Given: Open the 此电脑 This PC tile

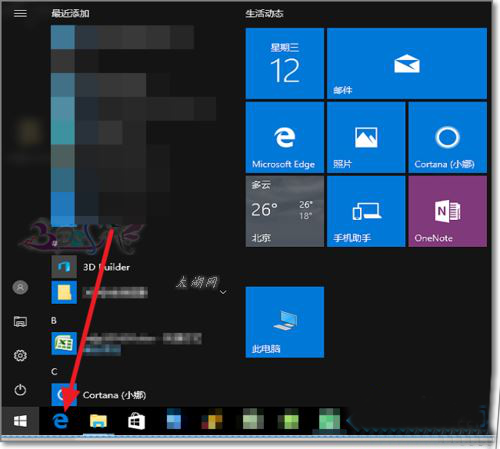Looking at the screenshot, I should (x=285, y=322).
